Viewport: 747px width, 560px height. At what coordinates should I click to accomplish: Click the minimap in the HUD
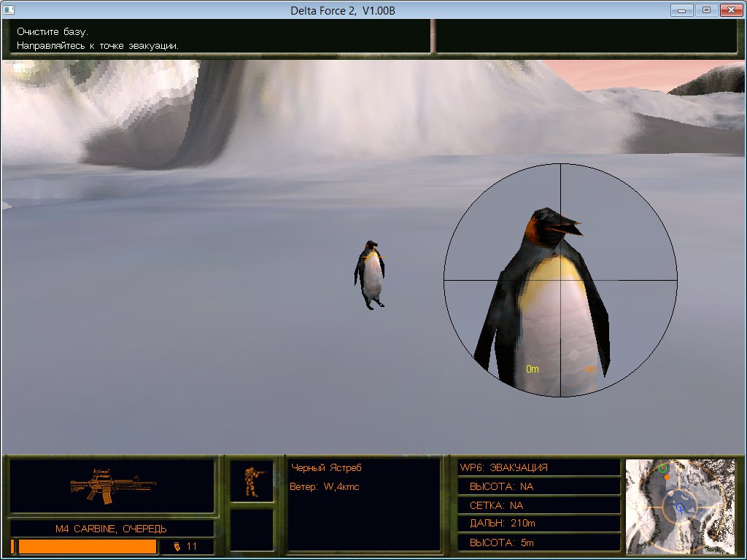coord(681,506)
